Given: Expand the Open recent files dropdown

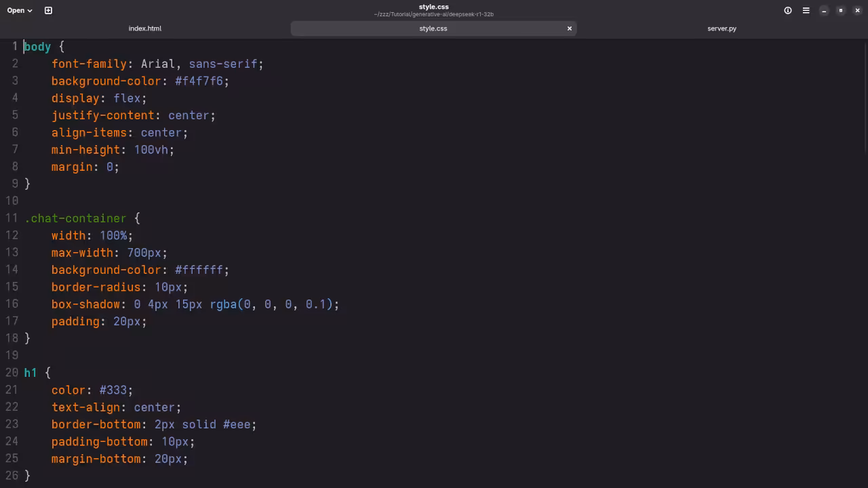Looking at the screenshot, I should coord(19,10).
